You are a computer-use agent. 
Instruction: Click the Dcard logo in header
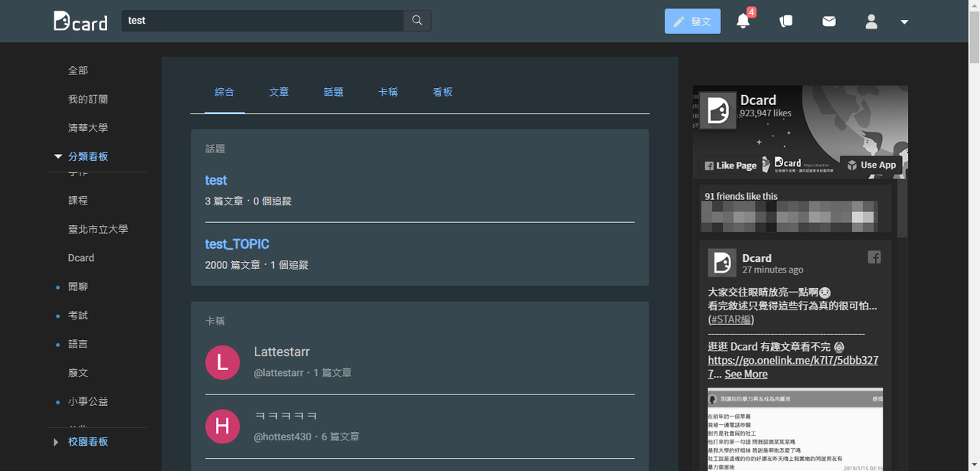[80, 21]
